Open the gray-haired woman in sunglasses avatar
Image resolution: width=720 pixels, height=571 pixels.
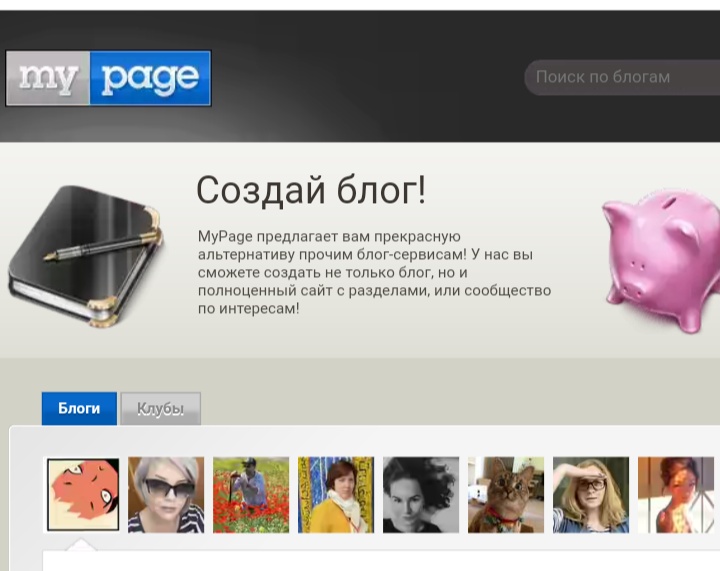point(166,495)
